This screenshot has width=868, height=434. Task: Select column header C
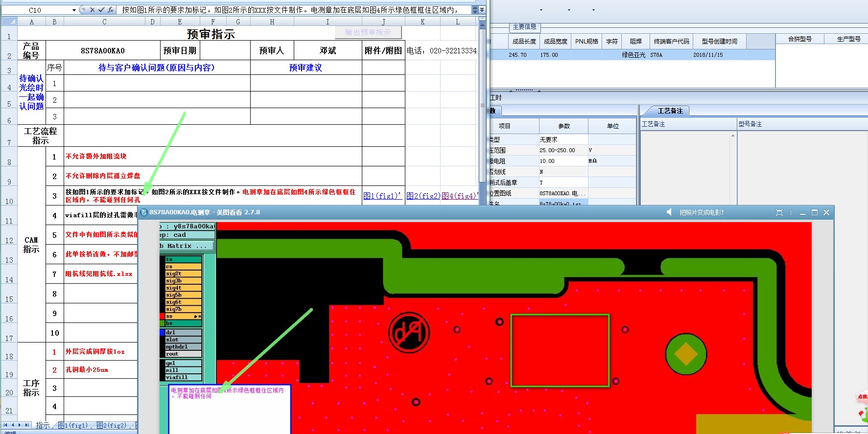104,22
